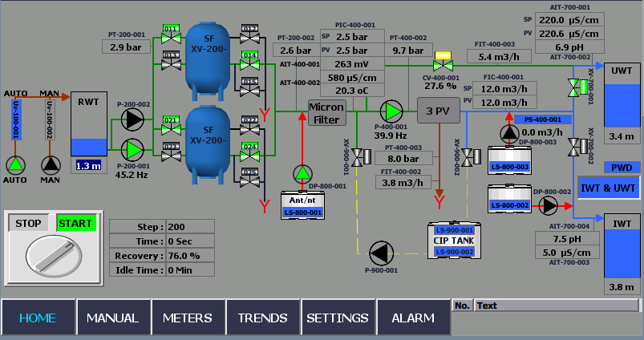This screenshot has height=340, width=644.
Task: Click antiscalant dosing pump DP-800-001
Action: (302, 174)
